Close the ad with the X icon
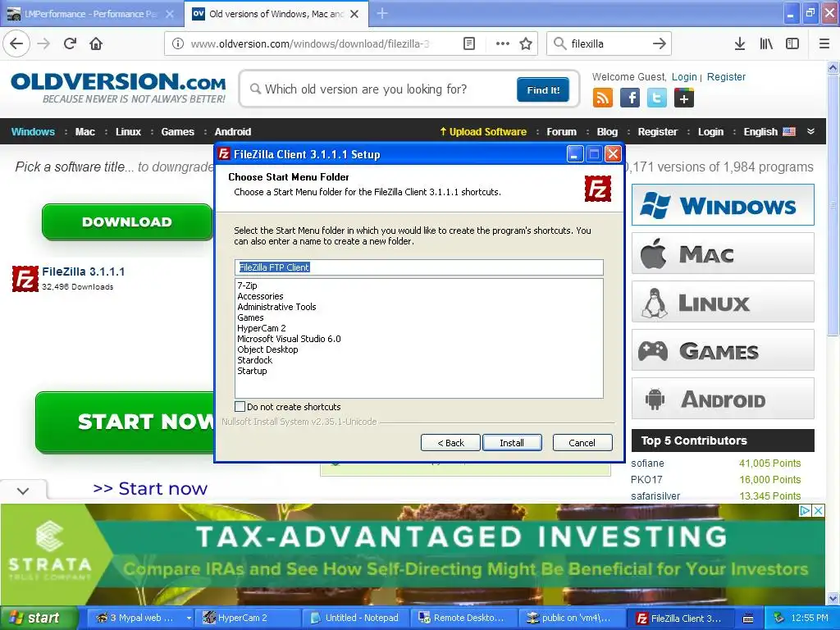The width and height of the screenshot is (840, 630). (818, 510)
